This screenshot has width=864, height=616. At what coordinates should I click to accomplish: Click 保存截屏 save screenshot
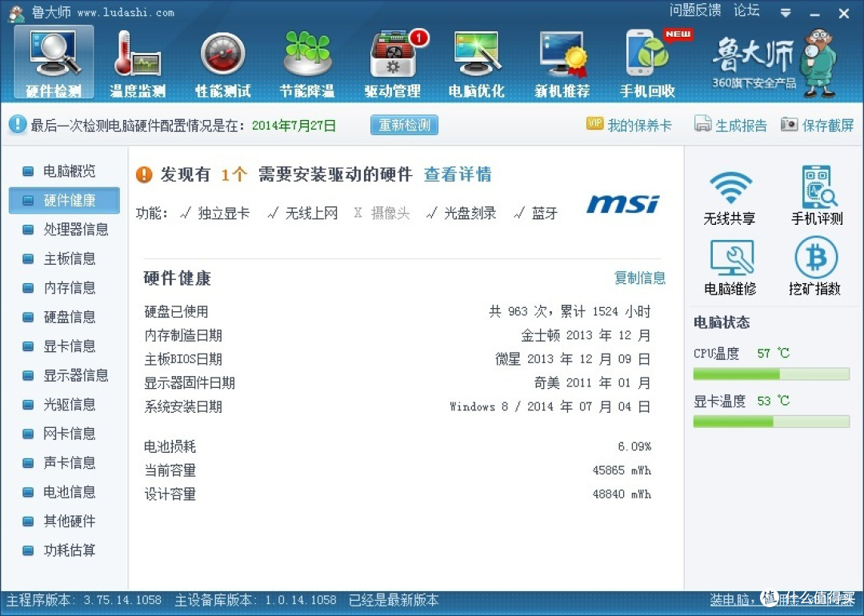(817, 125)
